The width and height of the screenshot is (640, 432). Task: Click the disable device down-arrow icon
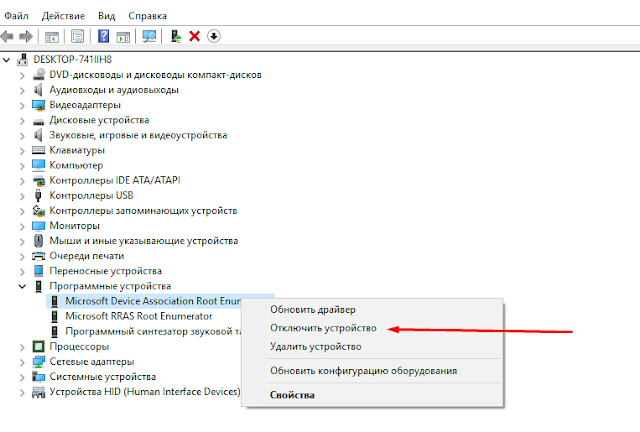point(214,36)
